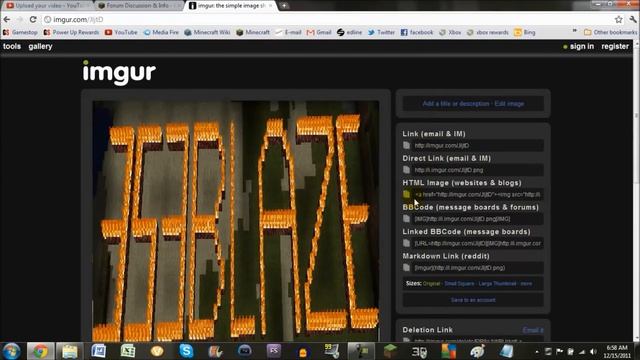Expand the hidden bookmarks chevron
Screen dimensions: 640x360
(575, 31)
